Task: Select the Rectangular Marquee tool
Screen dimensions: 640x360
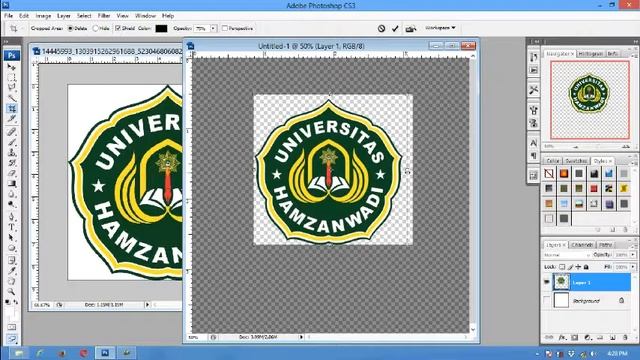Action: (x=12, y=77)
